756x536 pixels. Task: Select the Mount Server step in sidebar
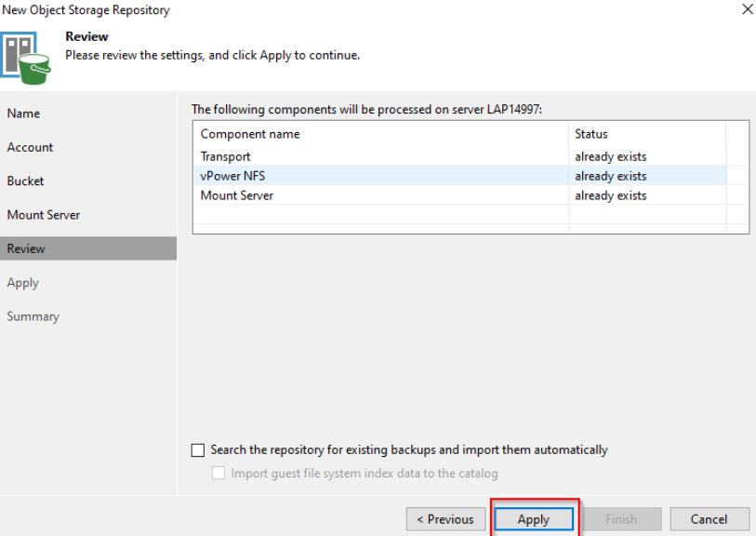[44, 215]
